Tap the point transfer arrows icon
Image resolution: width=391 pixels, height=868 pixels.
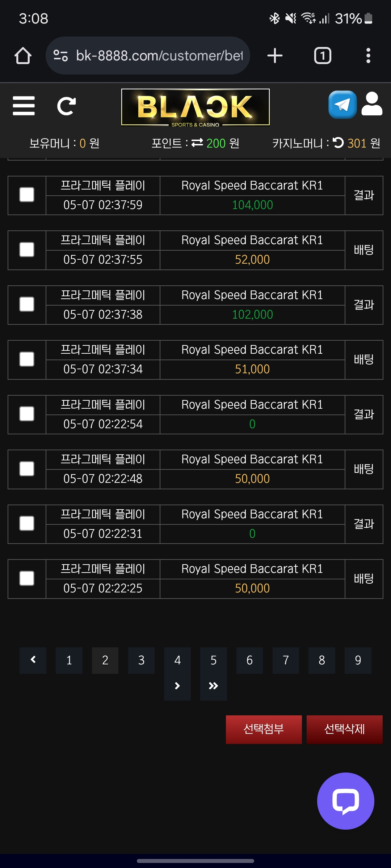pos(197,143)
